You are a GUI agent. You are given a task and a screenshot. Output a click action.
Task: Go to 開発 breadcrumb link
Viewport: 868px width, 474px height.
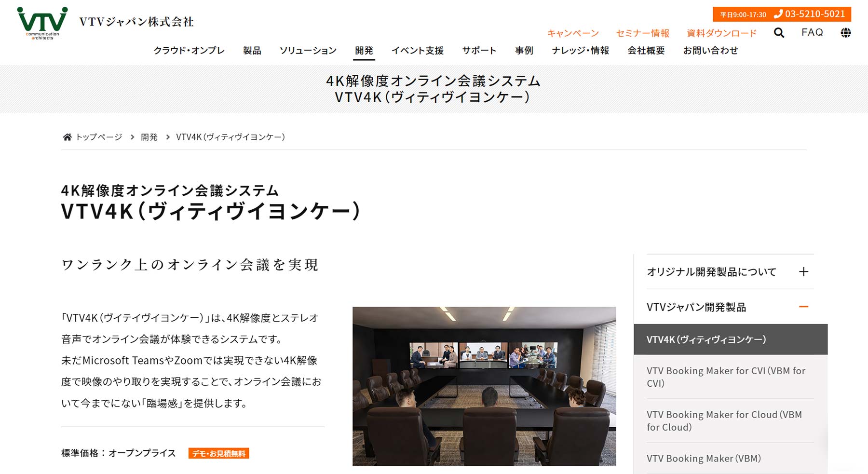(x=149, y=137)
